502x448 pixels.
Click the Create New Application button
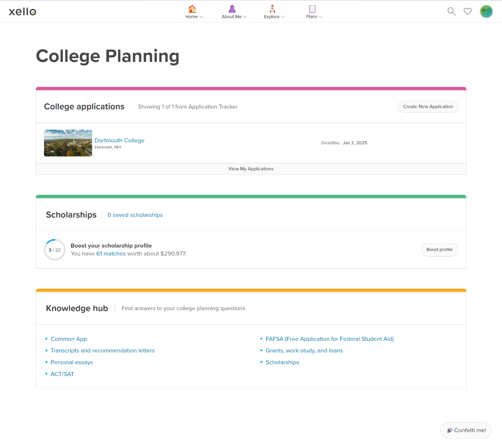point(428,107)
